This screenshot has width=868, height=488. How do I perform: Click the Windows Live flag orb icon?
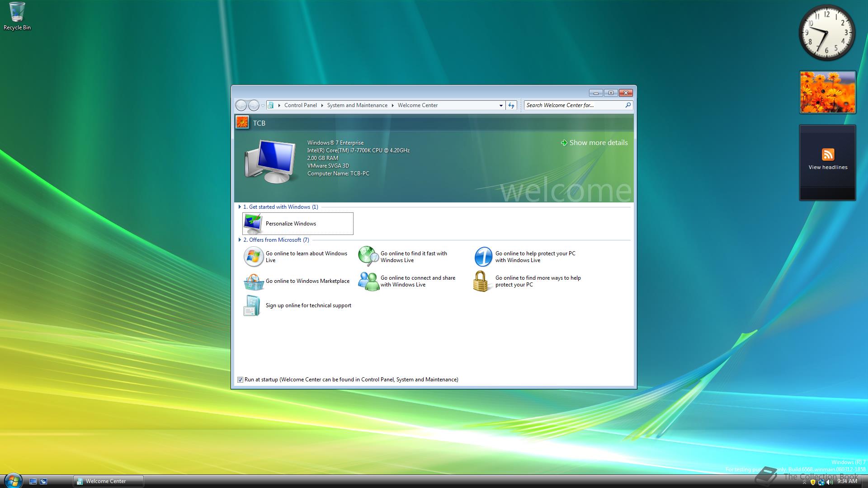click(253, 257)
